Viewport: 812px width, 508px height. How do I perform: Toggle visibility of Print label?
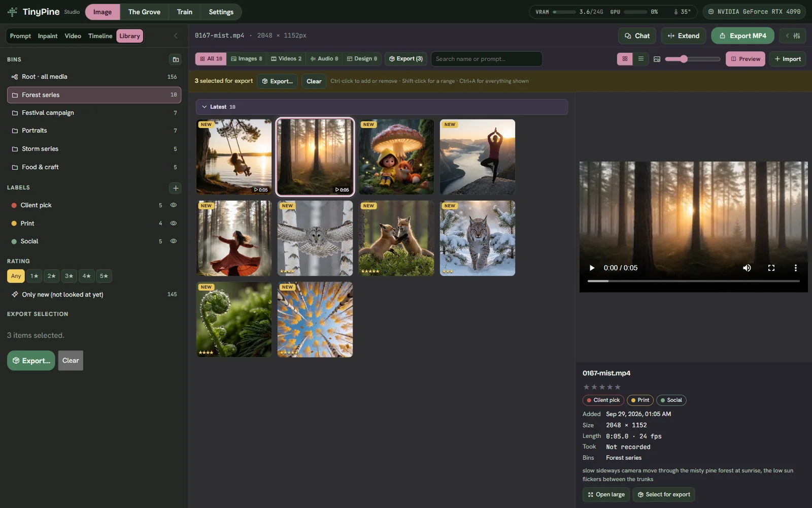(x=174, y=224)
